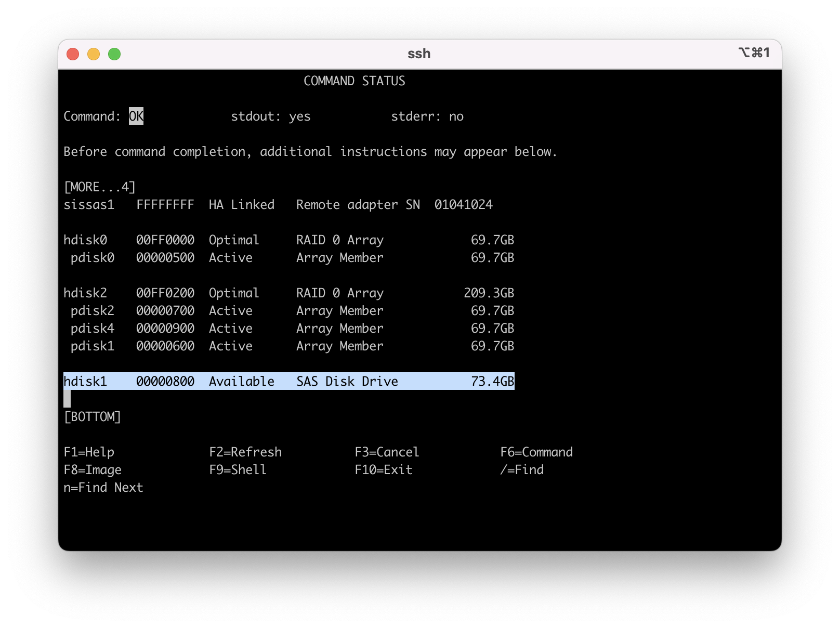Click the 'stdout: yes' text
The width and height of the screenshot is (840, 628).
tap(271, 116)
